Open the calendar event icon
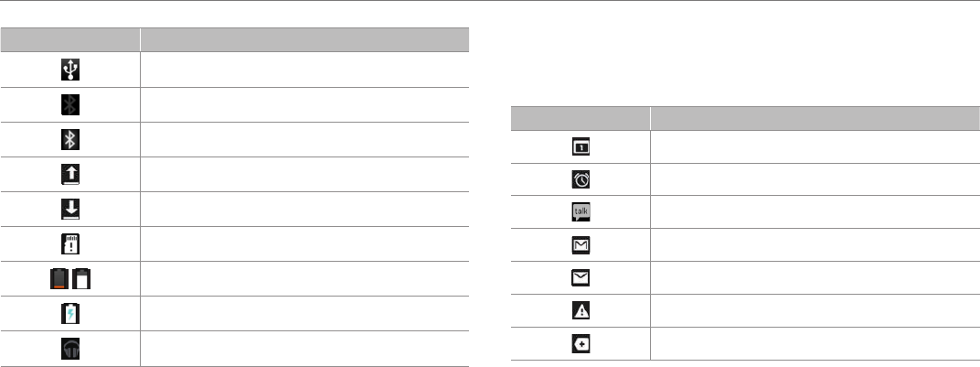980x367 pixels. coord(581,147)
